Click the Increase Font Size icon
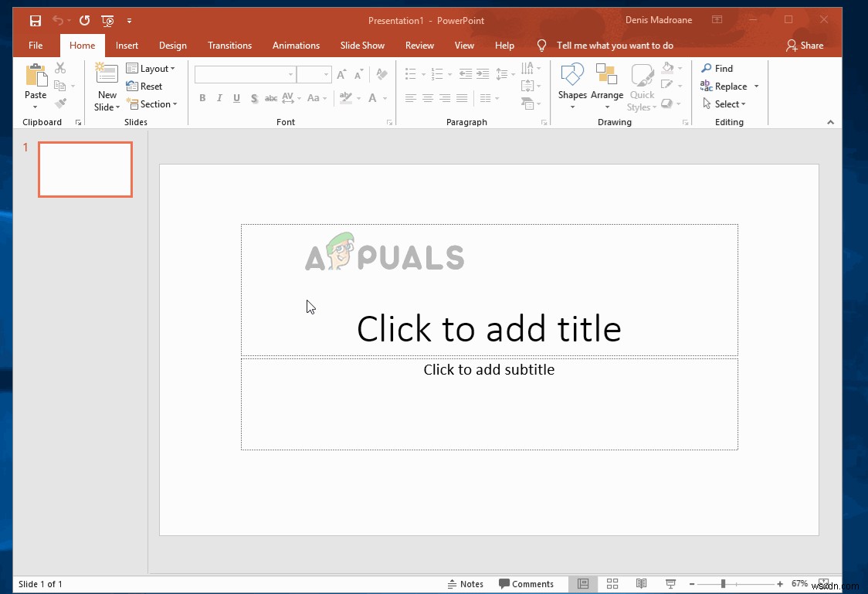 click(341, 73)
